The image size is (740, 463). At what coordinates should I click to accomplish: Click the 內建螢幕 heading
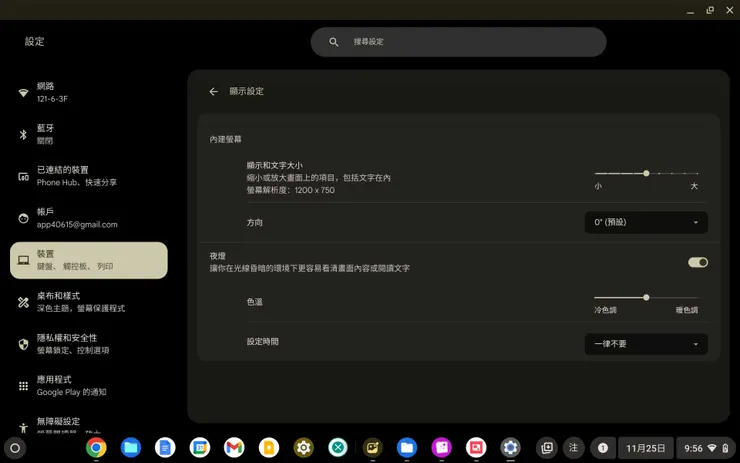(226, 139)
